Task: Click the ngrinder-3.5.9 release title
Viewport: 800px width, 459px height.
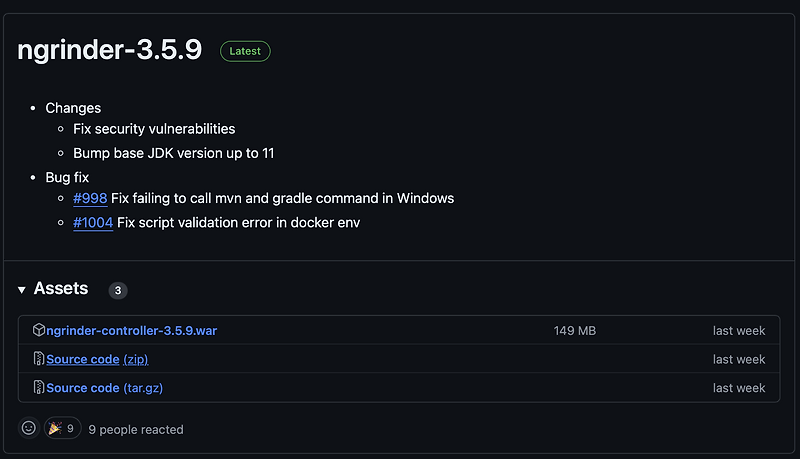Action: click(109, 51)
